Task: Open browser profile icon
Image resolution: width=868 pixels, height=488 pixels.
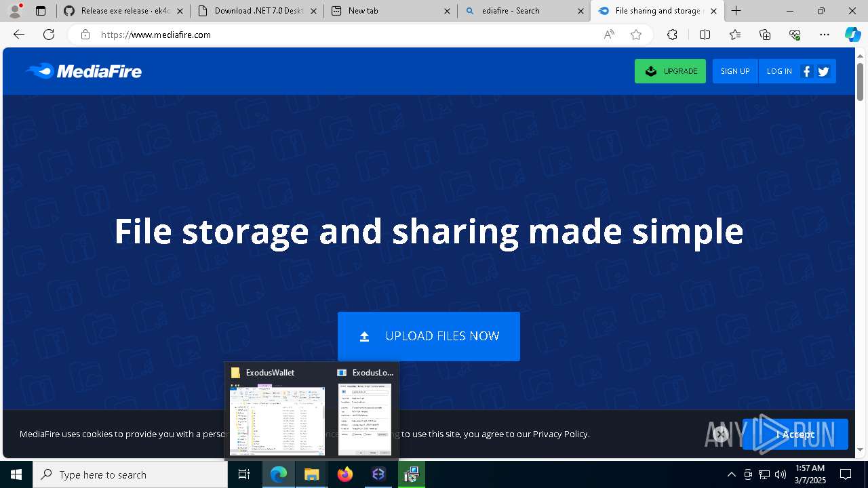Action: pos(15,11)
